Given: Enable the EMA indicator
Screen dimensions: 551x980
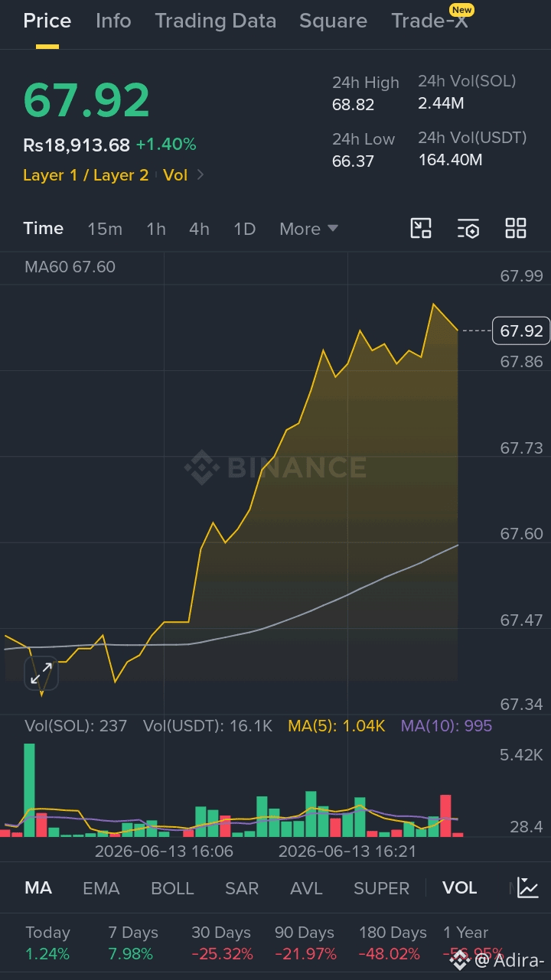Looking at the screenshot, I should click(x=101, y=888).
